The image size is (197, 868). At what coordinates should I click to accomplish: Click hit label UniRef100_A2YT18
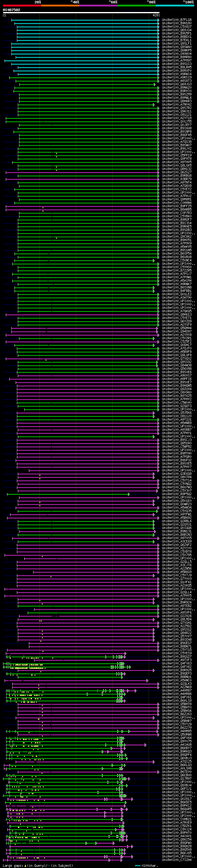coord(176,118)
